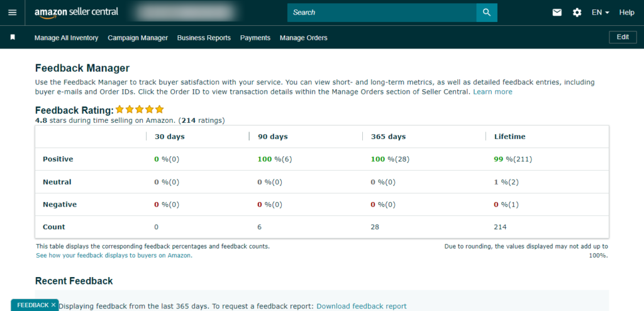Open the Help link
The image size is (644, 311).
click(x=626, y=13)
